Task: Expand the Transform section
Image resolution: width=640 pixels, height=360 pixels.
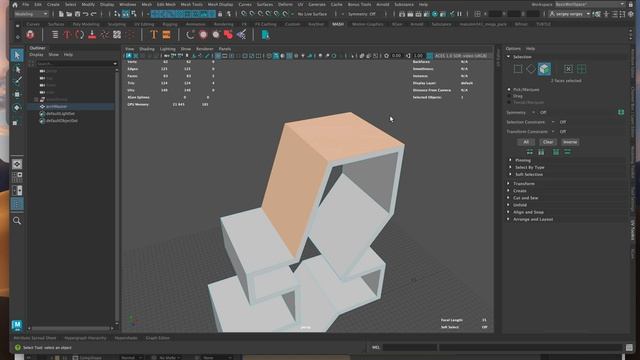Action: pos(509,184)
